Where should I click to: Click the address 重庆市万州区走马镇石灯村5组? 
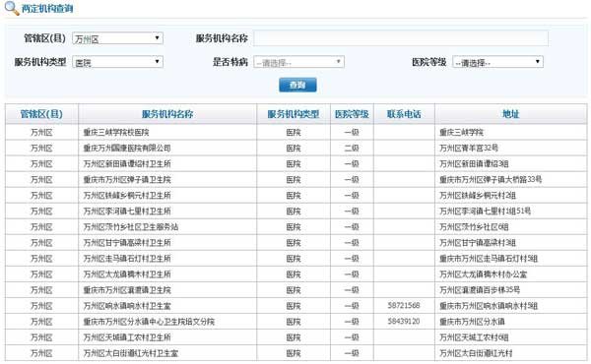click(x=489, y=259)
